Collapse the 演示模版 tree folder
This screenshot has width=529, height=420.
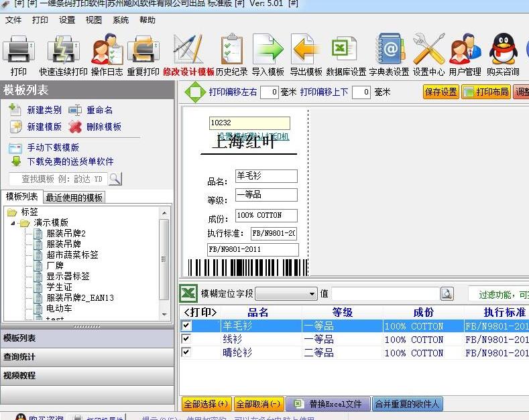(x=13, y=223)
